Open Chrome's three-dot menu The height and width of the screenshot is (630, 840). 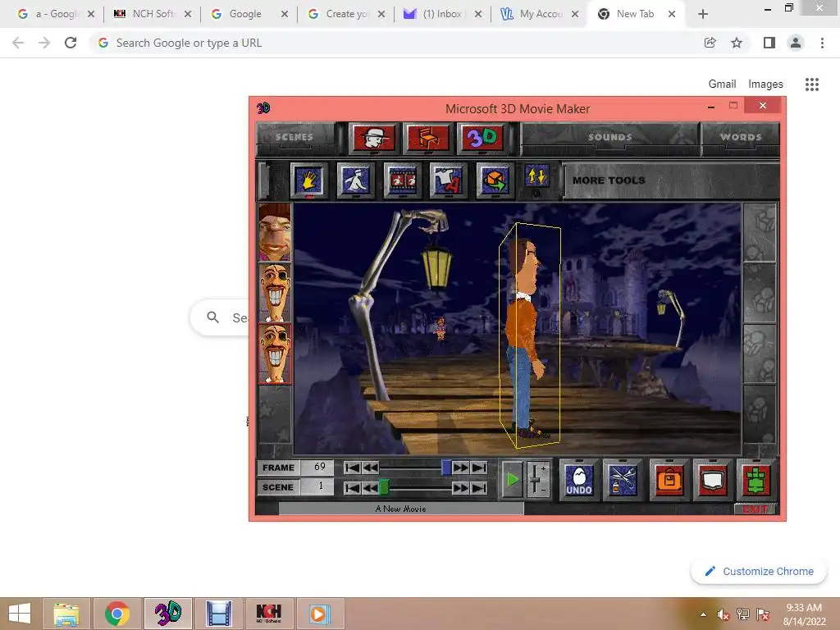point(822,43)
